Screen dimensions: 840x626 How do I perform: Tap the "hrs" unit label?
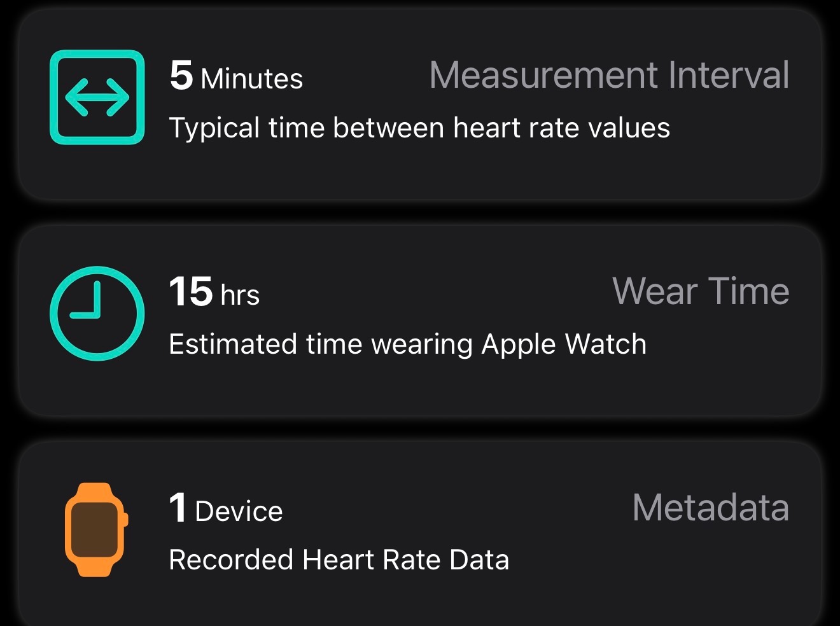click(x=240, y=295)
